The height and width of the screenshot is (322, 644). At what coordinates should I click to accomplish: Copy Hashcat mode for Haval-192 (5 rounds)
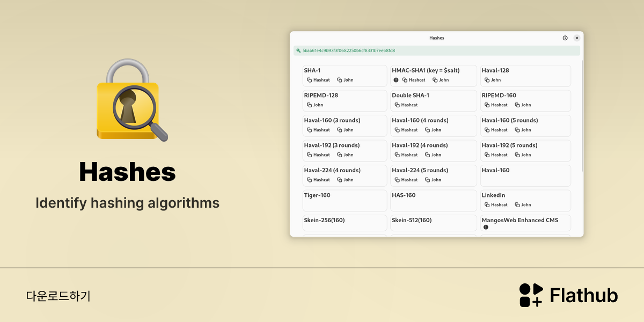click(496, 155)
